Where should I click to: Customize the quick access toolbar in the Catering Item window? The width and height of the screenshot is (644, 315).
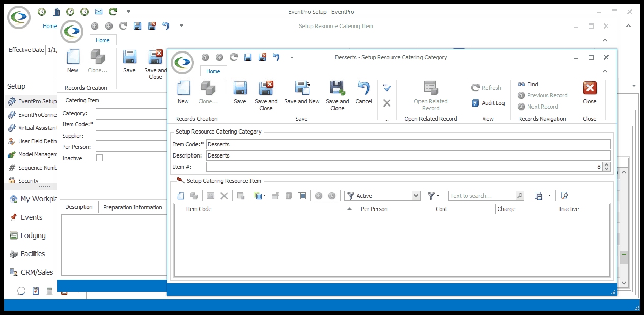(181, 26)
